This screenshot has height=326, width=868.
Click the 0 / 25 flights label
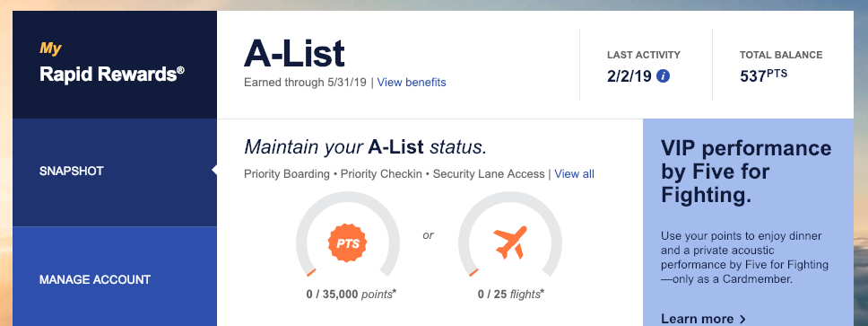click(511, 294)
